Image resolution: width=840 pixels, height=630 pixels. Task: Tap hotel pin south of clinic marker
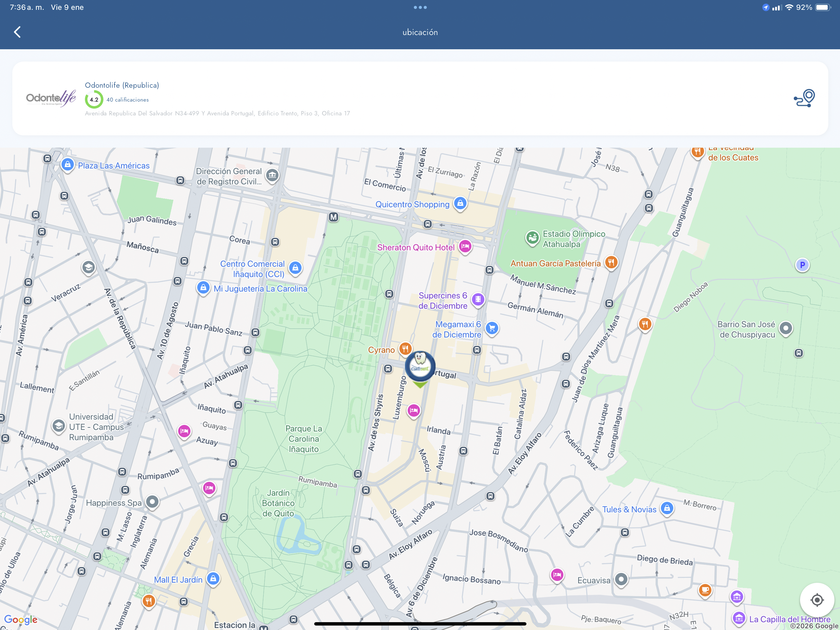(x=414, y=411)
